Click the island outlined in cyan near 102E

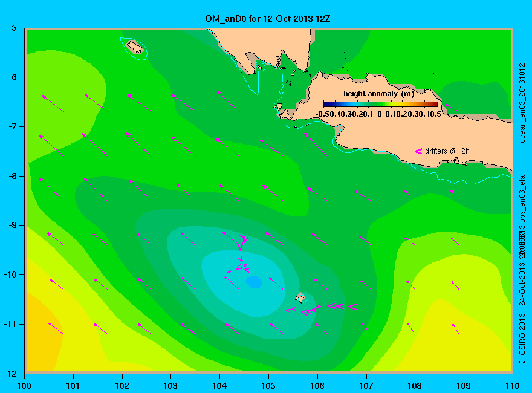(135, 47)
